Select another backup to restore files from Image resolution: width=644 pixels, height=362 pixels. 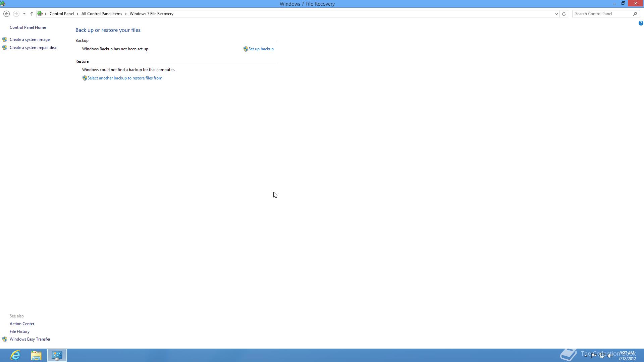pyautogui.click(x=125, y=78)
